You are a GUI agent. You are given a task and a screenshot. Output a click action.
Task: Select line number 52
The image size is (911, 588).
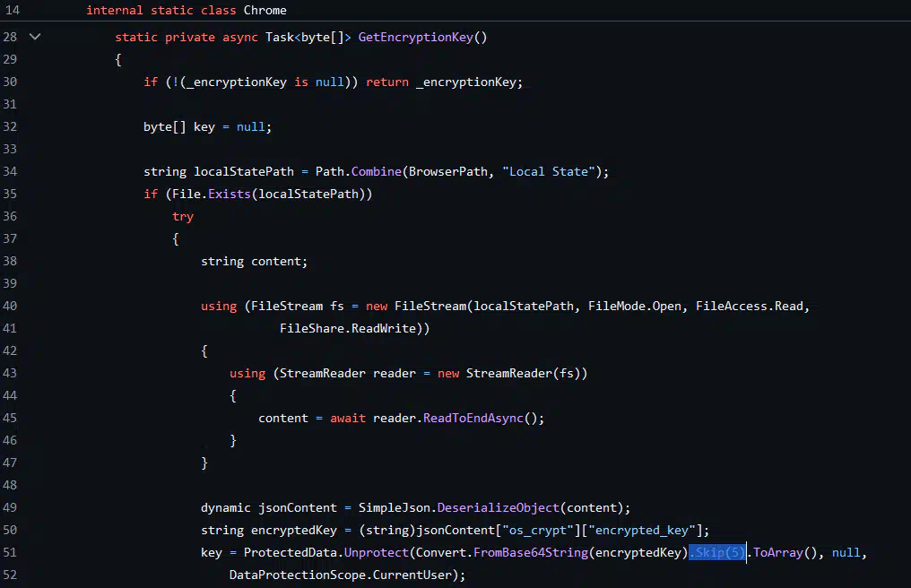click(x=10, y=575)
